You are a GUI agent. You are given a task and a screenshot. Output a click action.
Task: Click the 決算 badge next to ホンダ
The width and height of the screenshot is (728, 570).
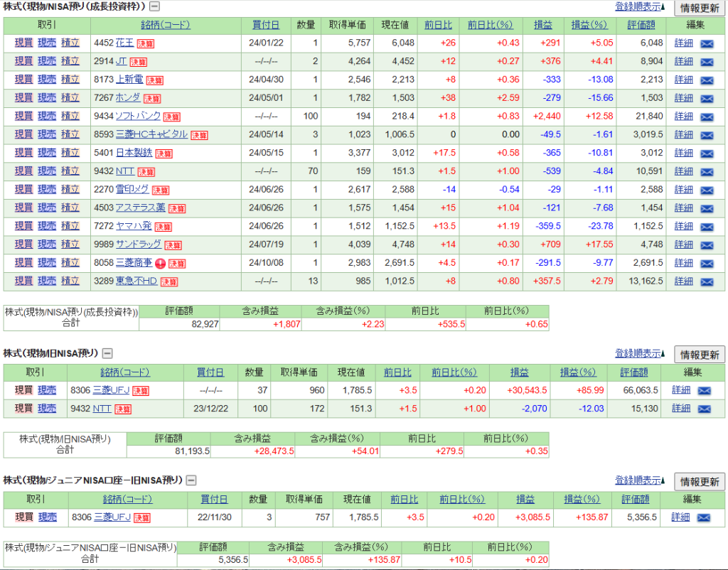point(152,98)
